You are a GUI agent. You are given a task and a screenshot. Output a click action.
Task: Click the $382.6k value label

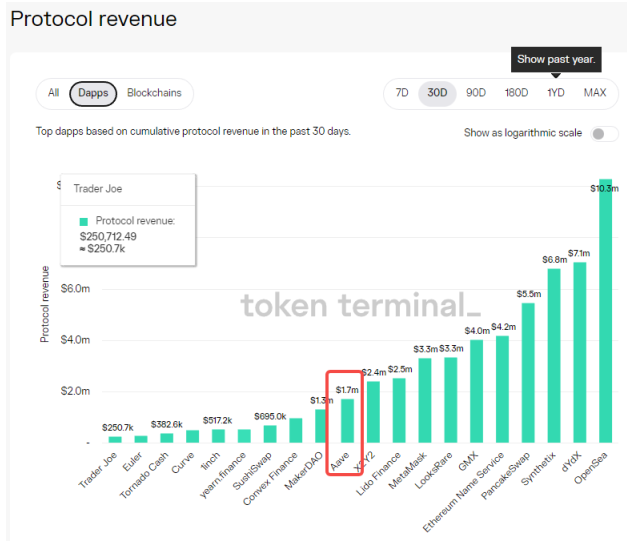(x=167, y=424)
